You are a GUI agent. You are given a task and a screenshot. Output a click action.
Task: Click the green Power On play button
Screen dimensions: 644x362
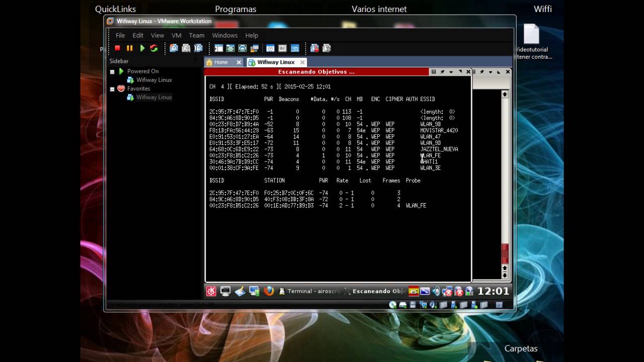point(142,48)
